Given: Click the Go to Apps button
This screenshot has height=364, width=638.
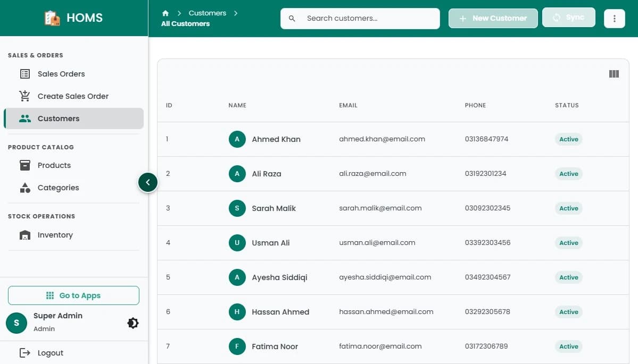Looking at the screenshot, I should pos(73,295).
